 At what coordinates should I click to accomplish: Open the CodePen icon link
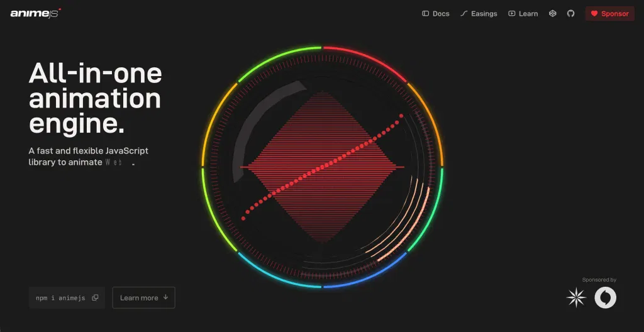click(552, 13)
